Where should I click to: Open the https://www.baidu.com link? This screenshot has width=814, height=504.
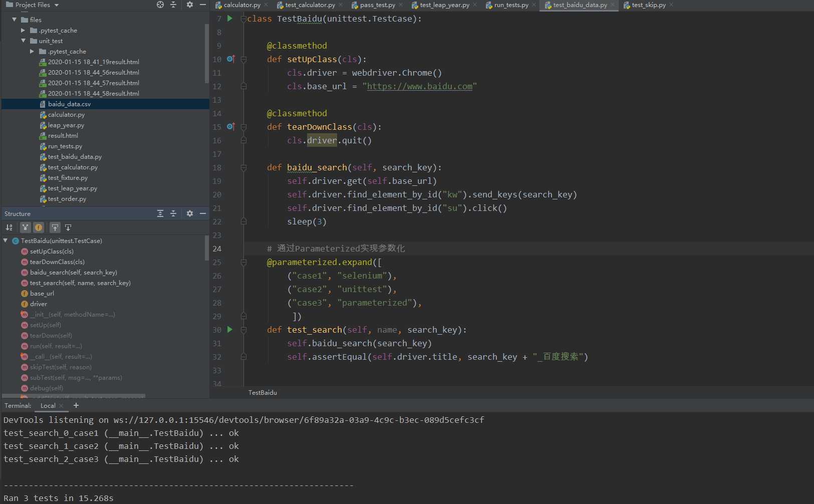(x=420, y=86)
